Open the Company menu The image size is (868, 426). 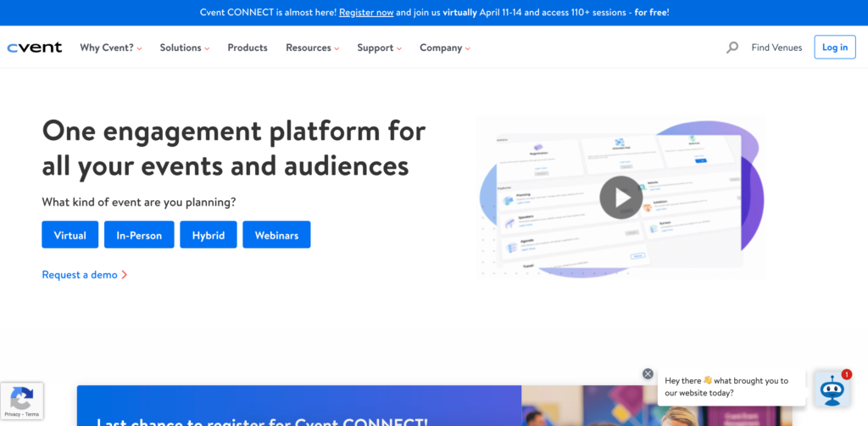444,48
